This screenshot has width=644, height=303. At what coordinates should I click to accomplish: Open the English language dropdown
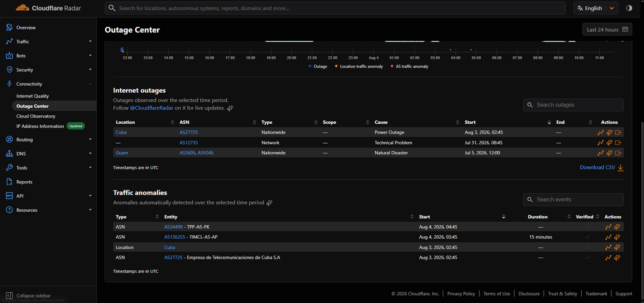[596, 8]
